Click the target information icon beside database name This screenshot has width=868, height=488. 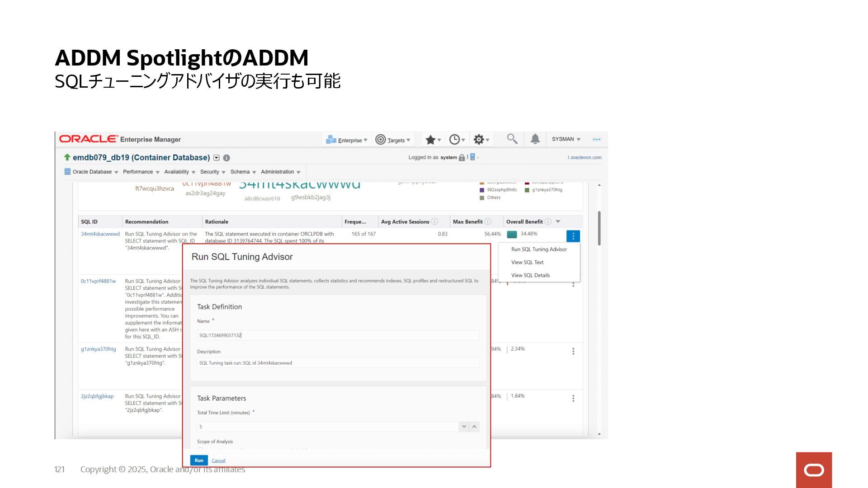(x=226, y=158)
